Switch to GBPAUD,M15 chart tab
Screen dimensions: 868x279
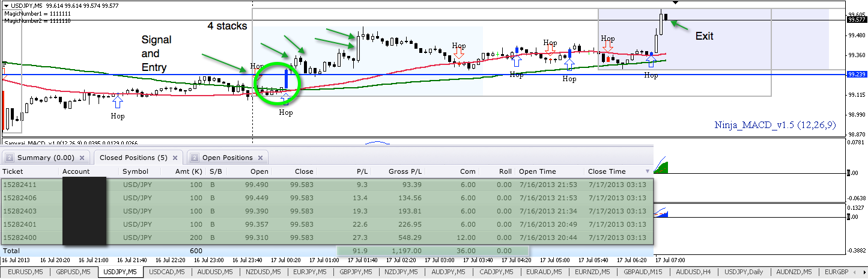(645, 272)
